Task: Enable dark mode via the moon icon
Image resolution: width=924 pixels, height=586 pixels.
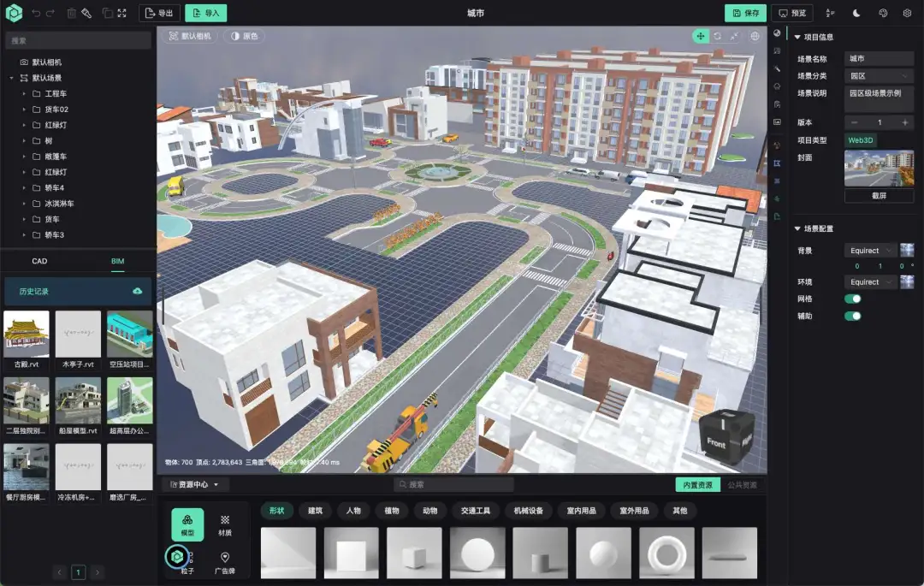Action: click(x=856, y=13)
